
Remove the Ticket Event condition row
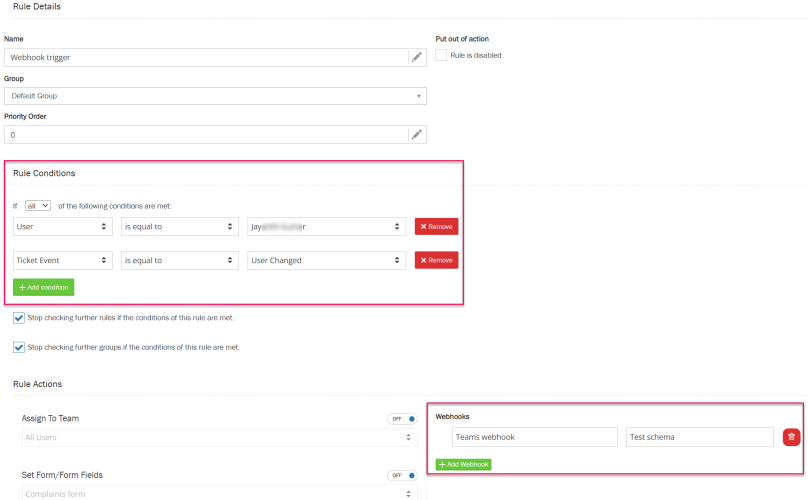[x=436, y=260]
